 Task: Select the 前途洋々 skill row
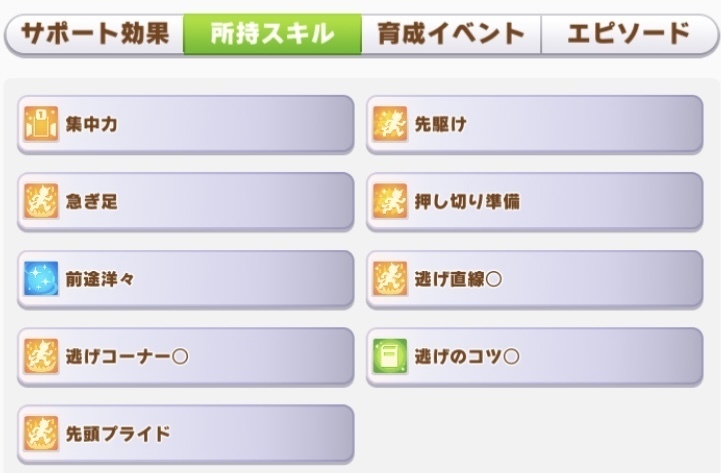186,279
